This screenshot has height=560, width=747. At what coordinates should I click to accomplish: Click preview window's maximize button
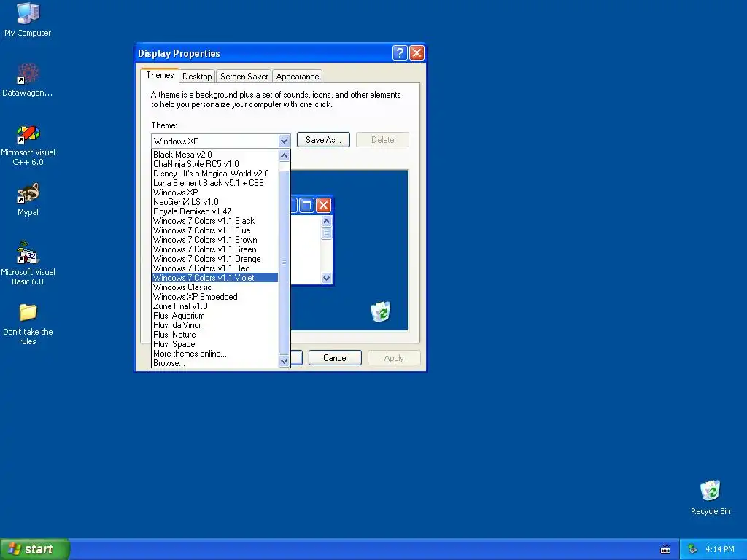[307, 205]
